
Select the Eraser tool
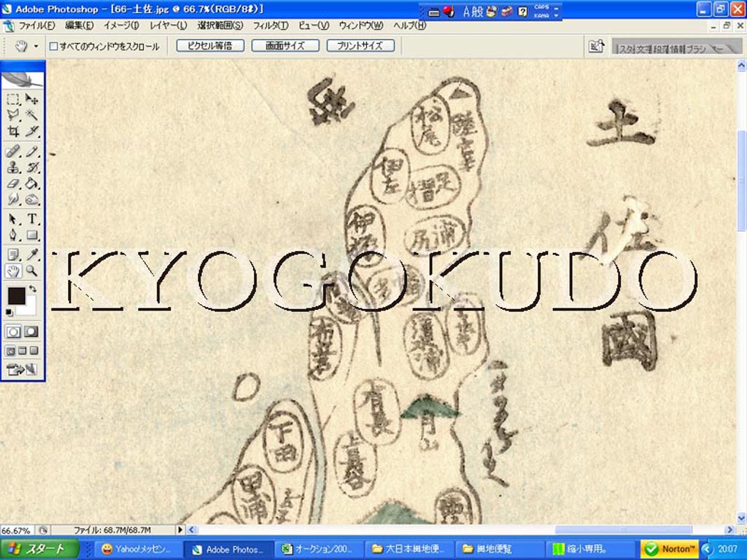pyautogui.click(x=13, y=183)
